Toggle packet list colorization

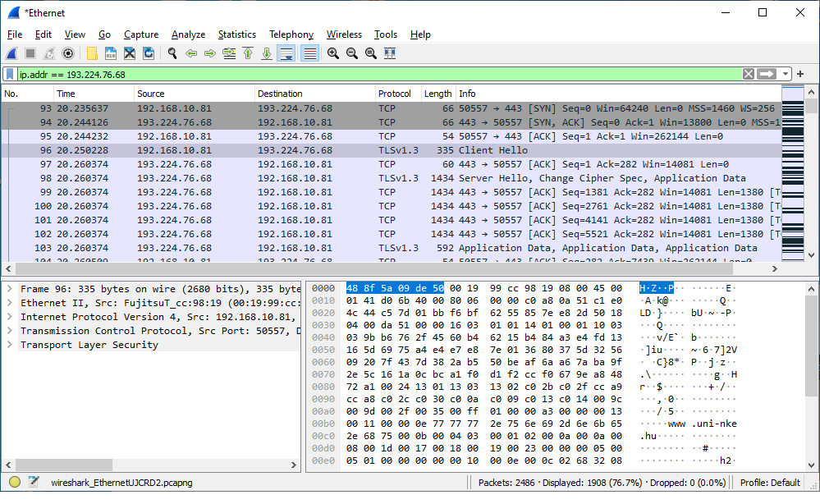(x=310, y=53)
